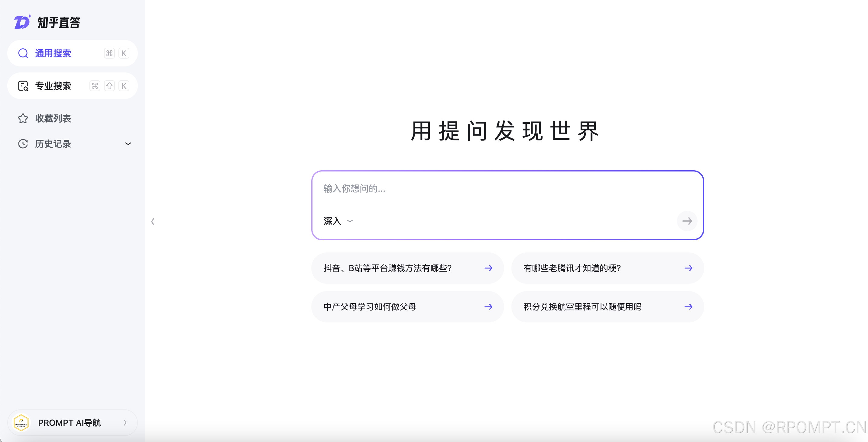Image resolution: width=868 pixels, height=442 pixels.
Task: Open the PROMPT AI导航 right chevron
Action: (x=125, y=422)
